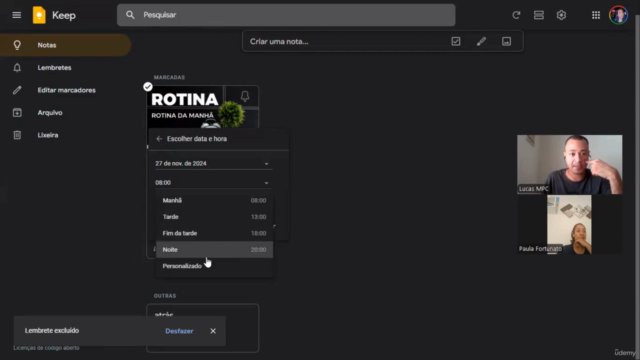
Task: Click the search magnifier icon
Action: point(130,15)
